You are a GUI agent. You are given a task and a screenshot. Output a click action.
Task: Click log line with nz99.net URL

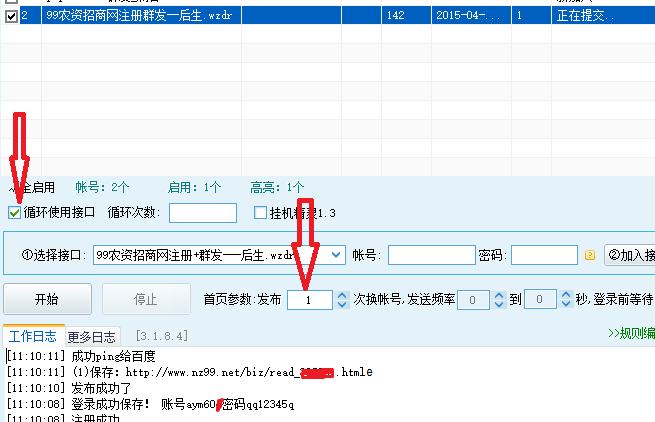pyautogui.click(x=190, y=372)
